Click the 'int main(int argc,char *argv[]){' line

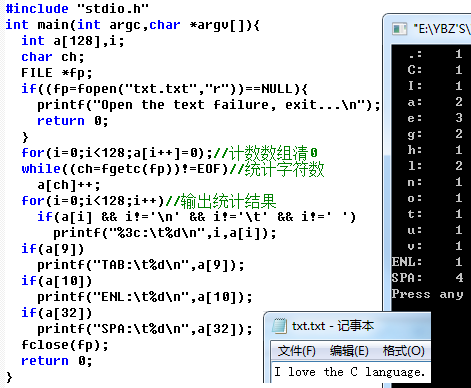click(x=133, y=25)
